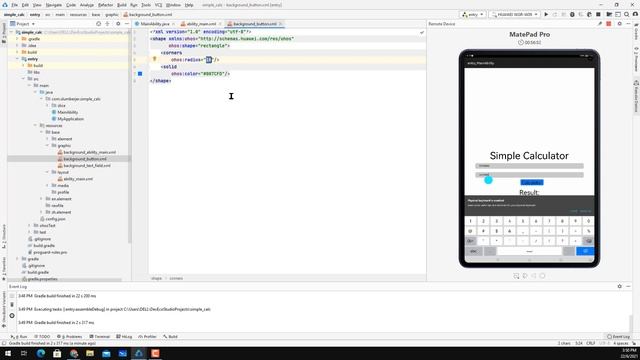
Task: Click the first input field in the calculator app
Action: tap(529, 166)
